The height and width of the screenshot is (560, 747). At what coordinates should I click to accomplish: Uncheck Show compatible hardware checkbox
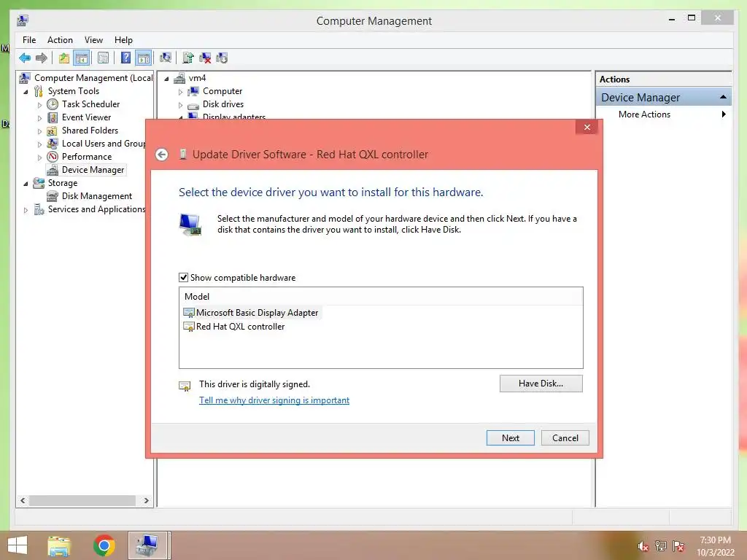pyautogui.click(x=183, y=278)
